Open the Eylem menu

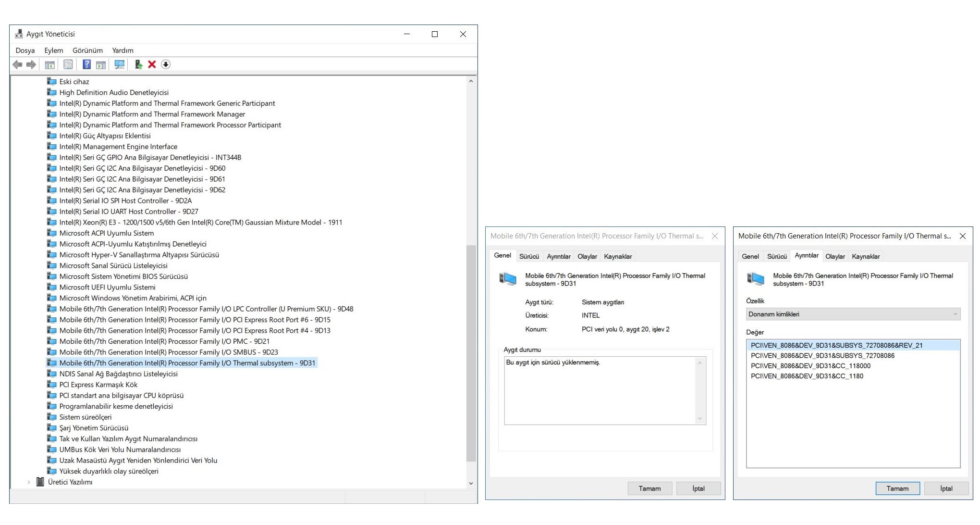click(53, 50)
